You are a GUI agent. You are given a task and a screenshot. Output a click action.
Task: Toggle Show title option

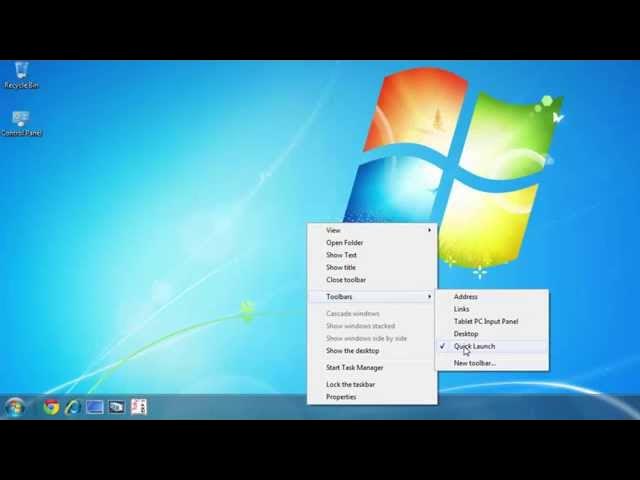click(x=372, y=267)
